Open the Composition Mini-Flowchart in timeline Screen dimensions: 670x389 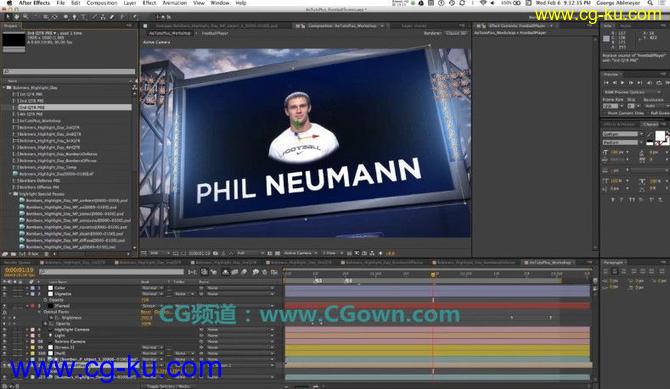[x=192, y=272]
